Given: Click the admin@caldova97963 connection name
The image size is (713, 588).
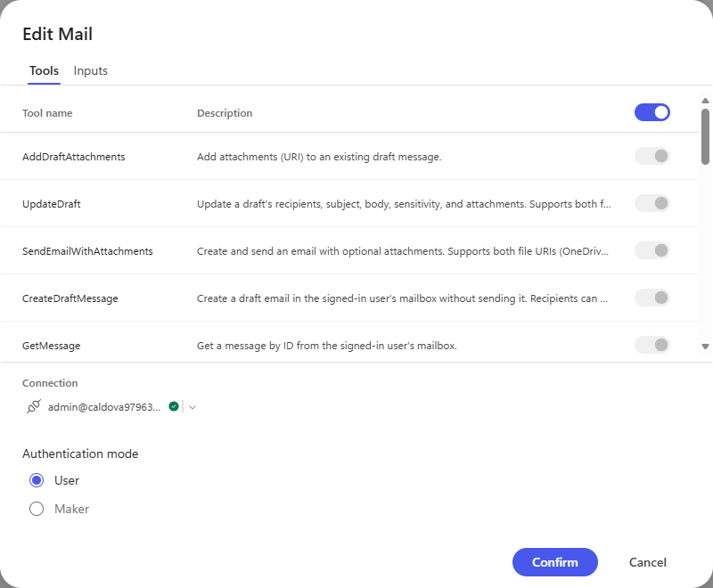Looking at the screenshot, I should [x=104, y=407].
